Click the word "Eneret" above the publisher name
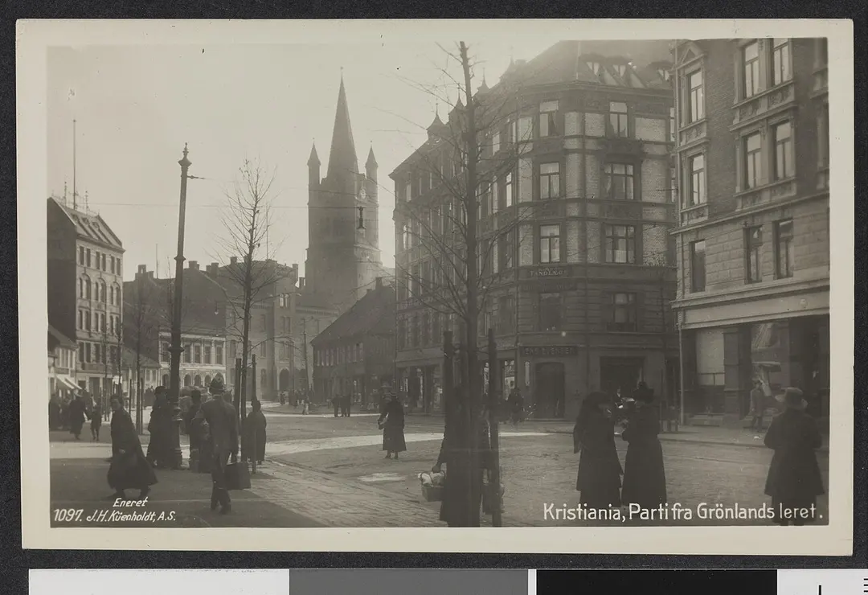Screen dimensions: 868x595 click(x=131, y=503)
